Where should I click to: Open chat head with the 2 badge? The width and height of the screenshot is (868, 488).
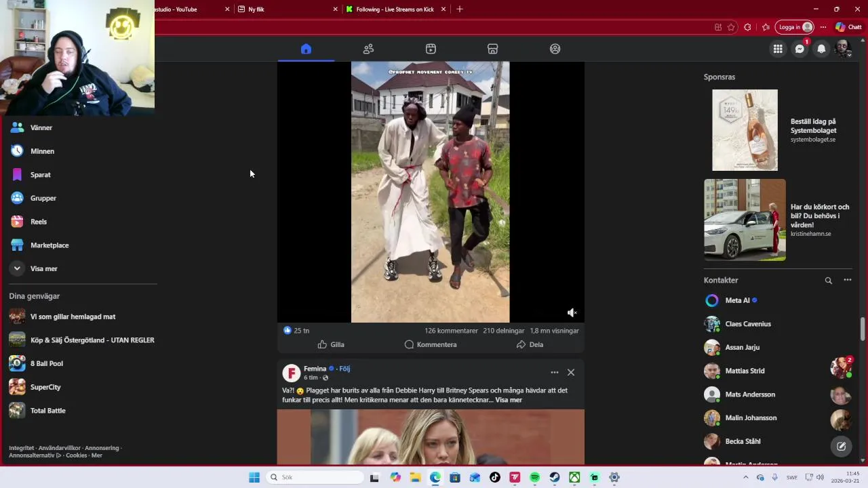pyautogui.click(x=841, y=367)
